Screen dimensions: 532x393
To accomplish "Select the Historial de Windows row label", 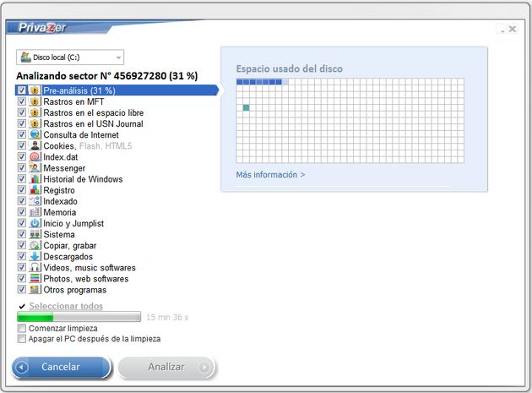I will coord(83,179).
